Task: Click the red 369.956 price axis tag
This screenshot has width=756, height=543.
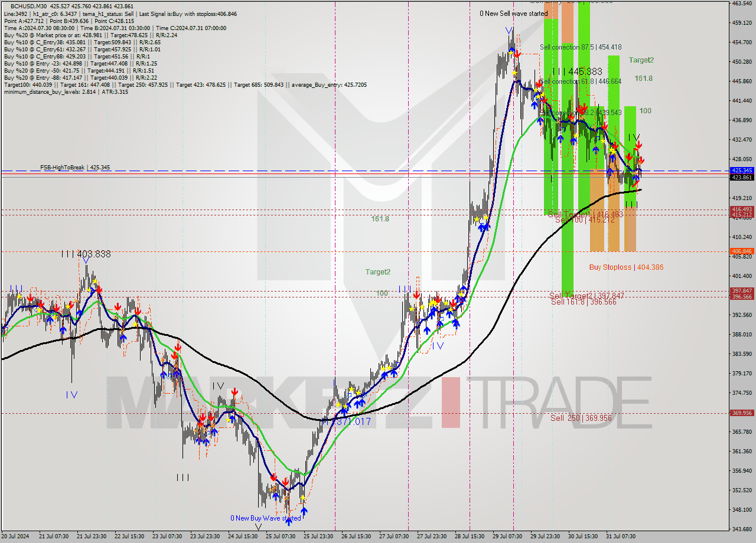Action: tap(741, 413)
